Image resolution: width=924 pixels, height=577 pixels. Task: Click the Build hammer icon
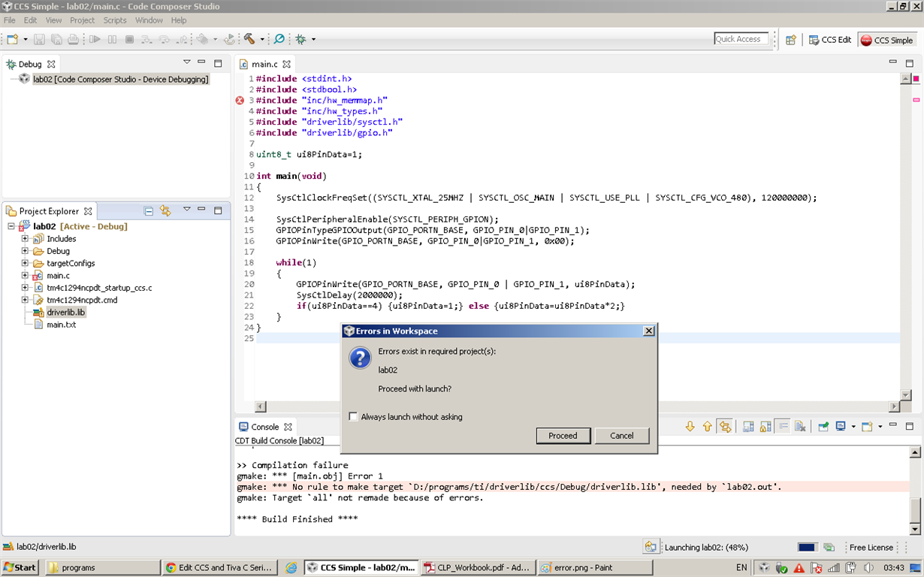pyautogui.click(x=249, y=39)
